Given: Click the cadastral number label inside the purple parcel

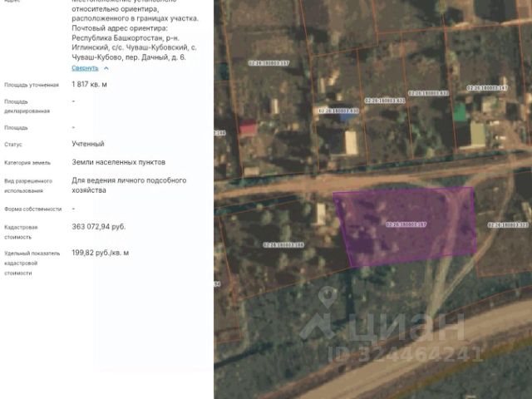Looking at the screenshot, I should point(406,224).
